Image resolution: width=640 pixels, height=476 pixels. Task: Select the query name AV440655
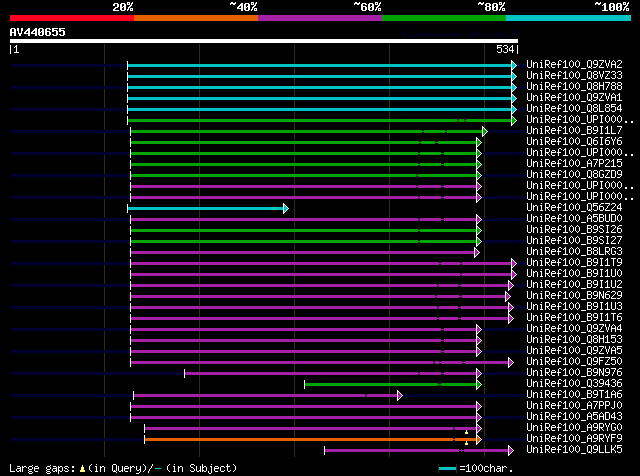pos(38,32)
